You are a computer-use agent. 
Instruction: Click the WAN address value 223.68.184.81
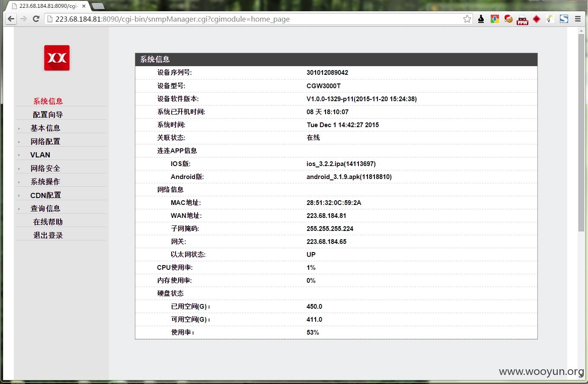pos(326,215)
